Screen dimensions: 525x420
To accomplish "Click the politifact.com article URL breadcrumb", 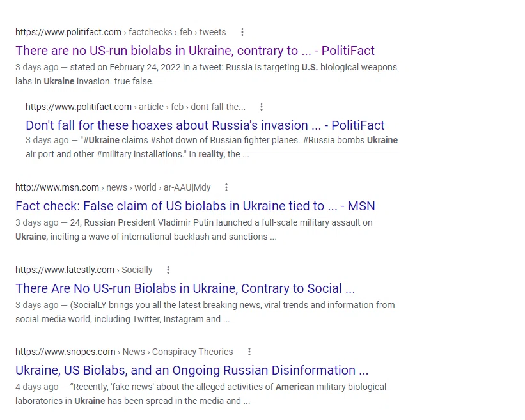I will click(x=136, y=107).
